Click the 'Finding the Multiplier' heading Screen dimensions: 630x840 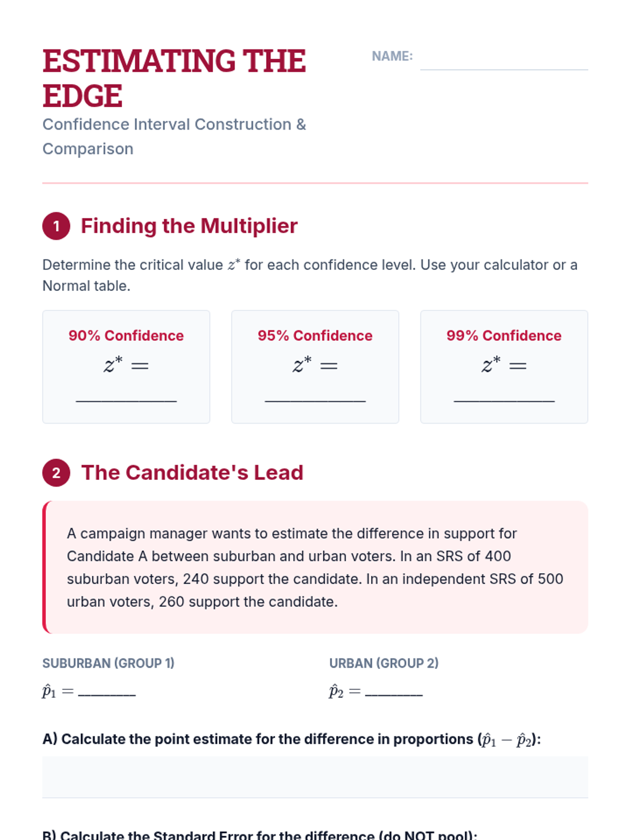(189, 226)
